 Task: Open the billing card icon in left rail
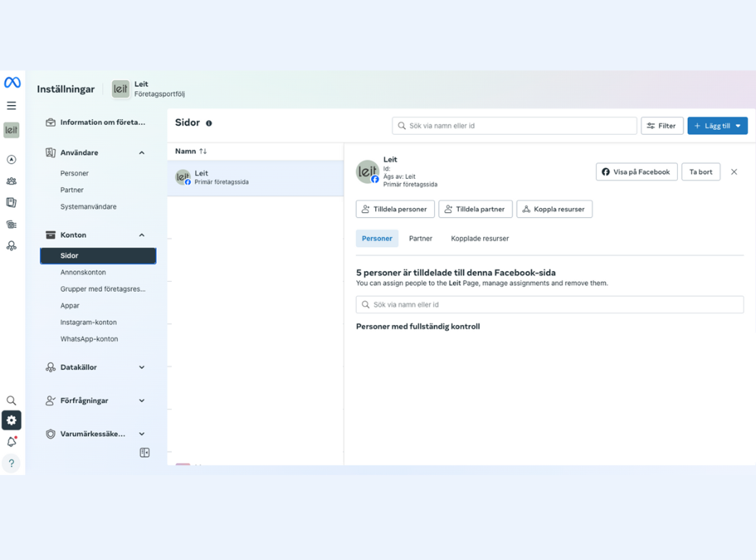11,225
